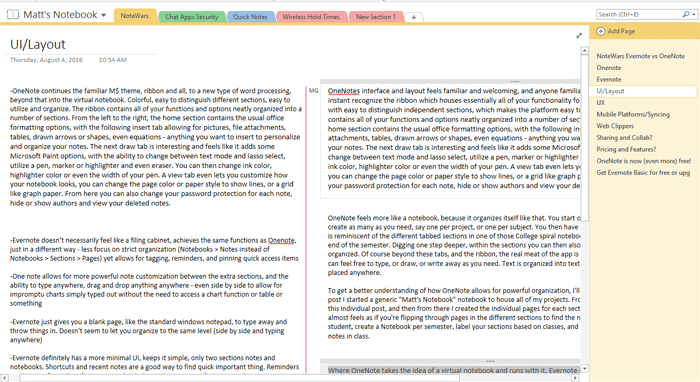Screen dimensions: 700x382
Task: Switch to the Chat Apps Security tab
Action: tap(192, 17)
